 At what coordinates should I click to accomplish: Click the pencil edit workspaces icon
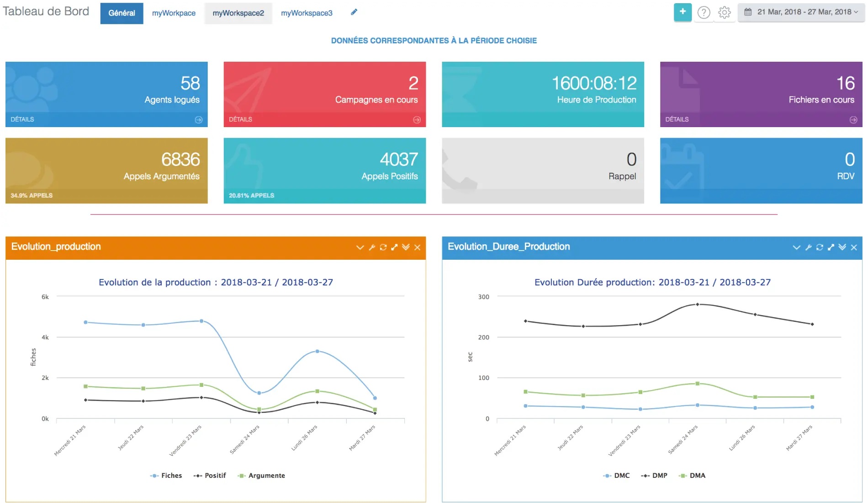[354, 12]
